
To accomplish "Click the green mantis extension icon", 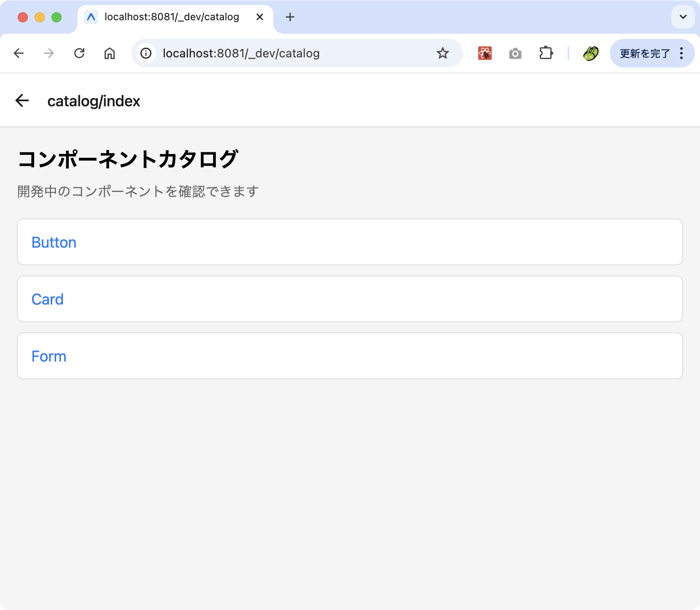I will (590, 53).
